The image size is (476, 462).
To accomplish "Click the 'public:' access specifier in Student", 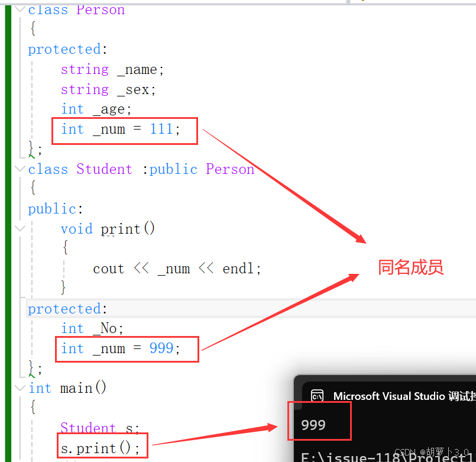I will (55, 209).
